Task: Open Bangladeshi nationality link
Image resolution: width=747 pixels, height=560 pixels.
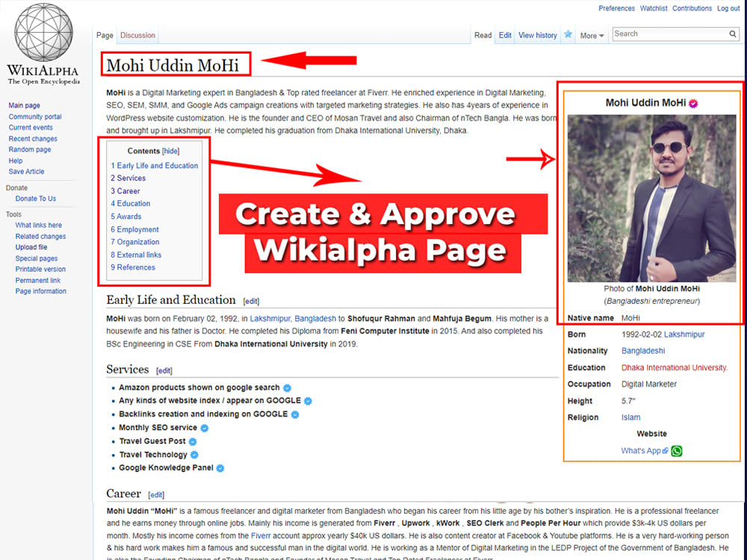Action: [643, 351]
